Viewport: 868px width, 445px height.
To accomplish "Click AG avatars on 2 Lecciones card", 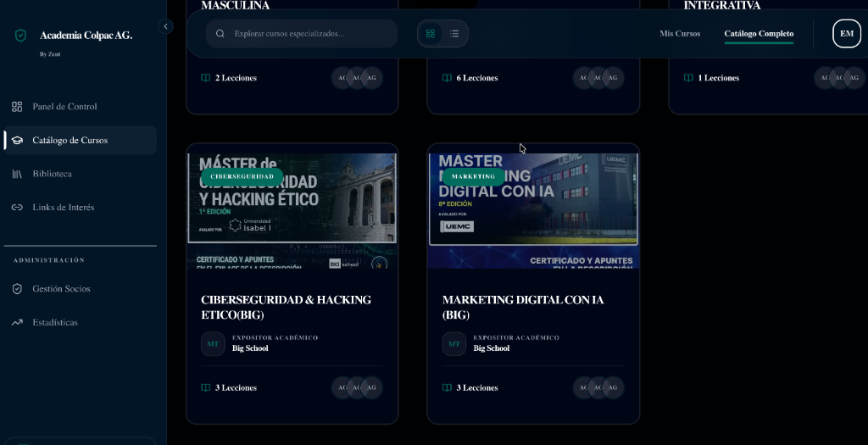I will (x=357, y=77).
